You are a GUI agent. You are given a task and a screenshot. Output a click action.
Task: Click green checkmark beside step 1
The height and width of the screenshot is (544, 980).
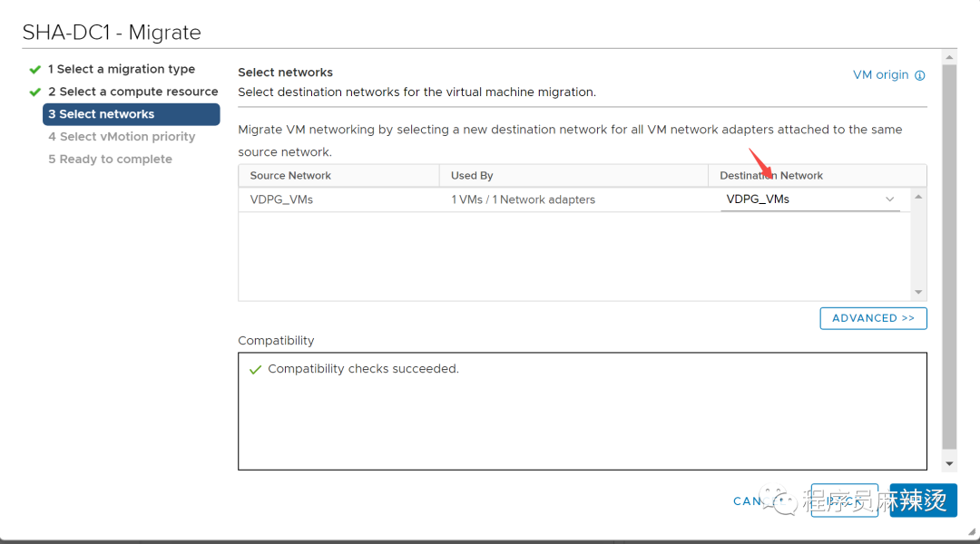(35, 69)
